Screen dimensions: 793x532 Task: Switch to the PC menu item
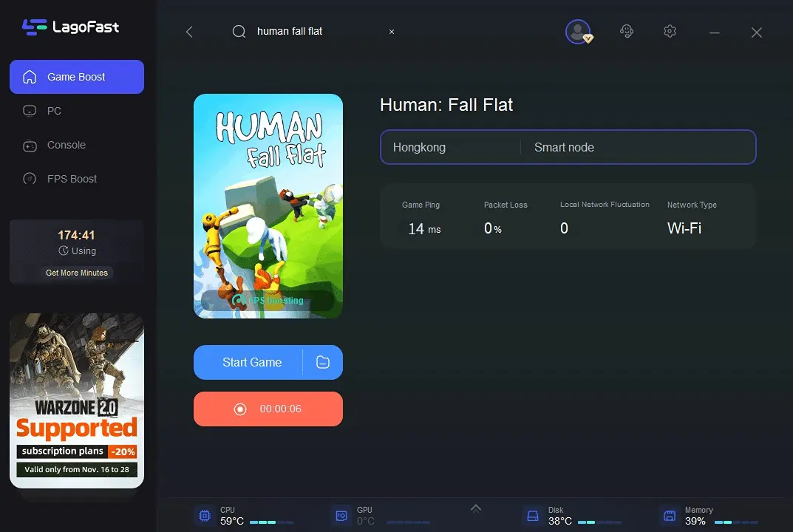coord(54,111)
